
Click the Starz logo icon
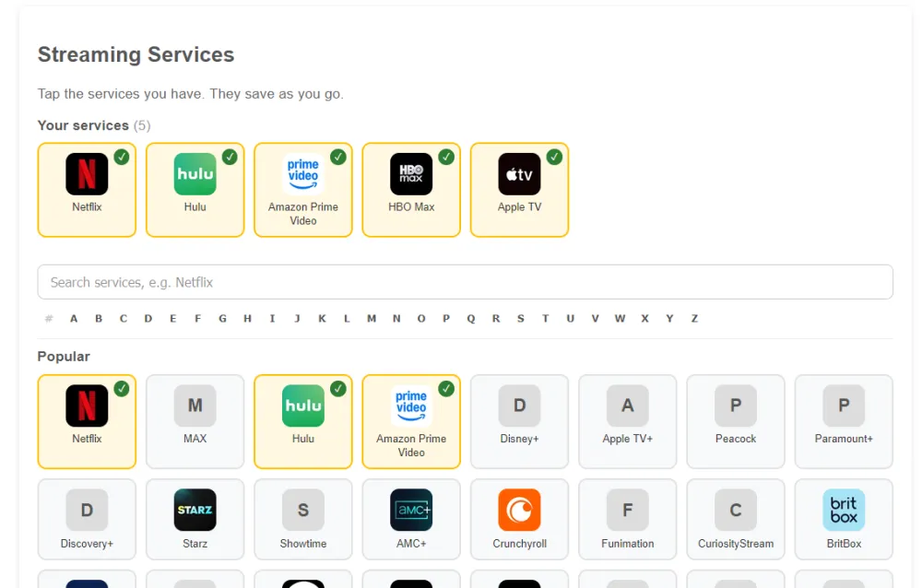(195, 510)
